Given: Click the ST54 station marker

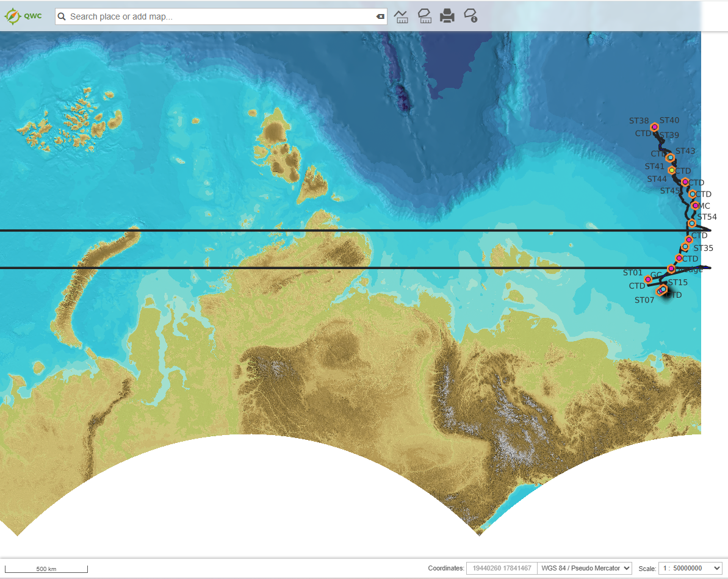Looking at the screenshot, I should 692,223.
